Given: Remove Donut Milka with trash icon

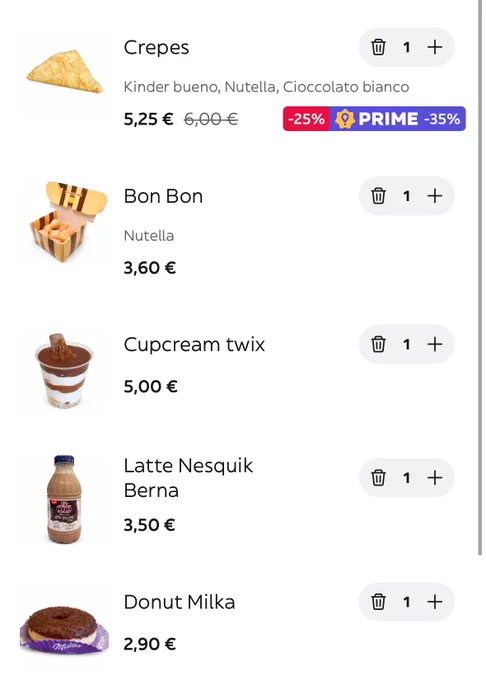Looking at the screenshot, I should [378, 602].
